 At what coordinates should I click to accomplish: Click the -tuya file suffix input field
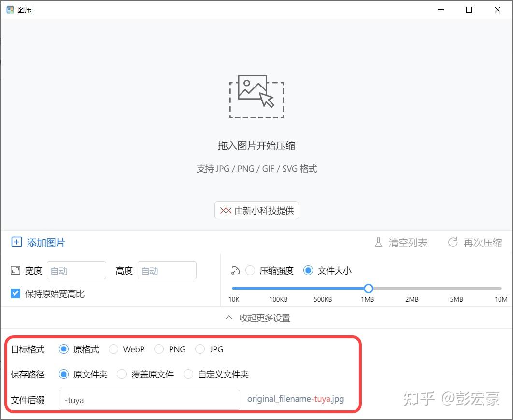149,400
